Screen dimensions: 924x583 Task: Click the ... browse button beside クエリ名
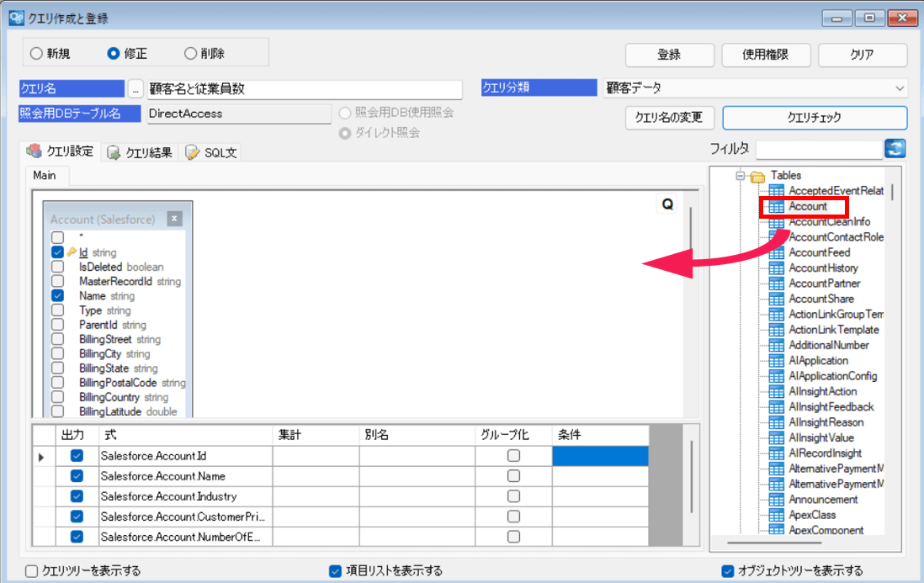point(135,88)
